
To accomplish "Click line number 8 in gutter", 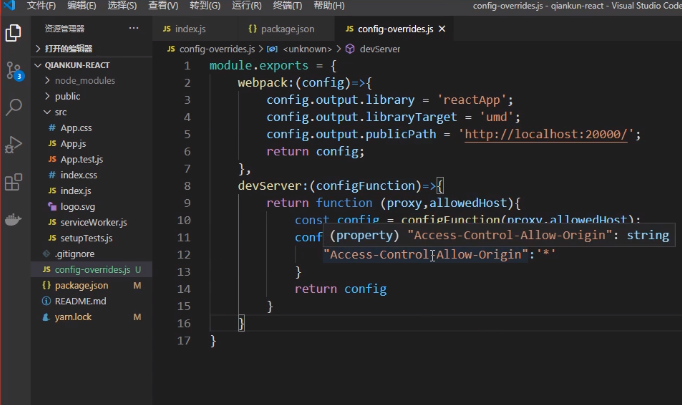I will (187, 186).
